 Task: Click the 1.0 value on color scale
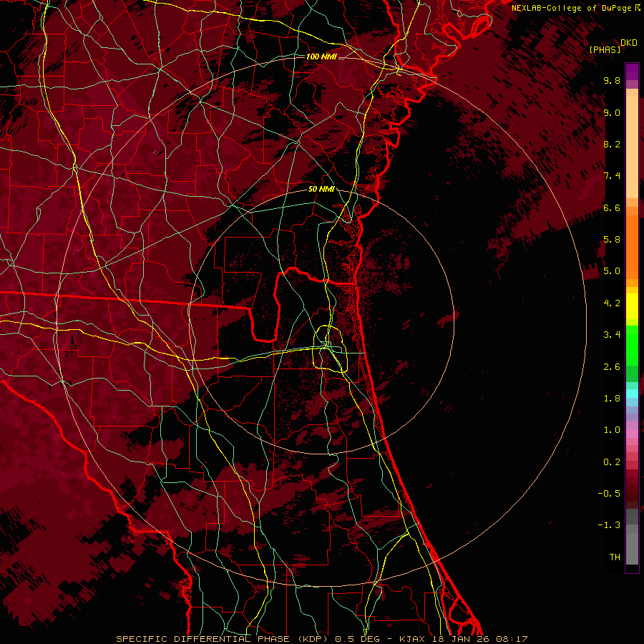pyautogui.click(x=612, y=430)
